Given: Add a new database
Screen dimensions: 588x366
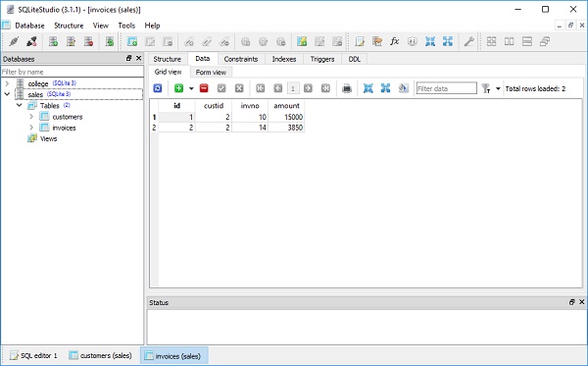Looking at the screenshot, I should 53,41.
